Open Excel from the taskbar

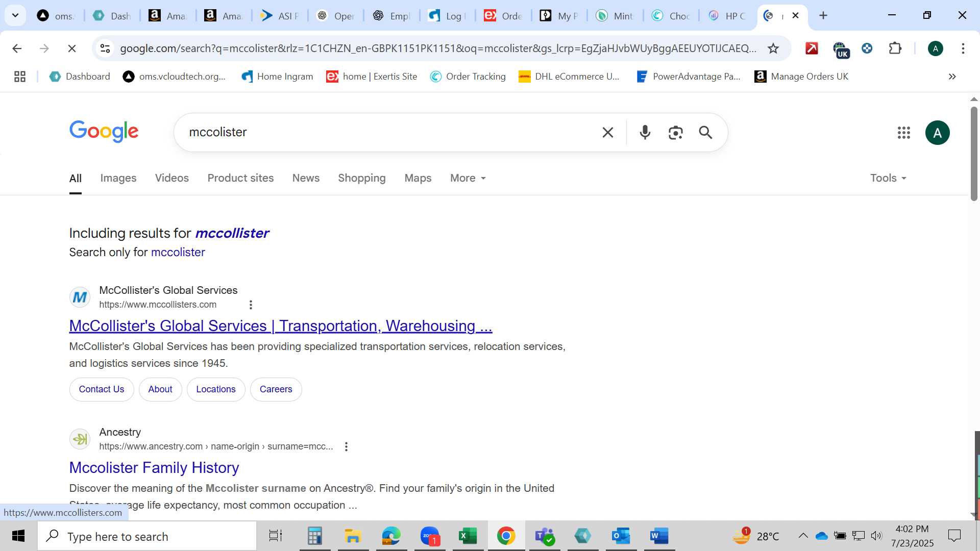(468, 536)
